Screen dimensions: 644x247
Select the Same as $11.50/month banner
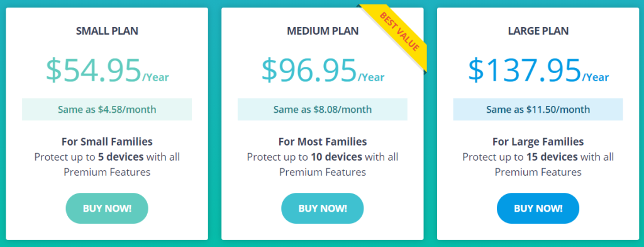pyautogui.click(x=538, y=110)
